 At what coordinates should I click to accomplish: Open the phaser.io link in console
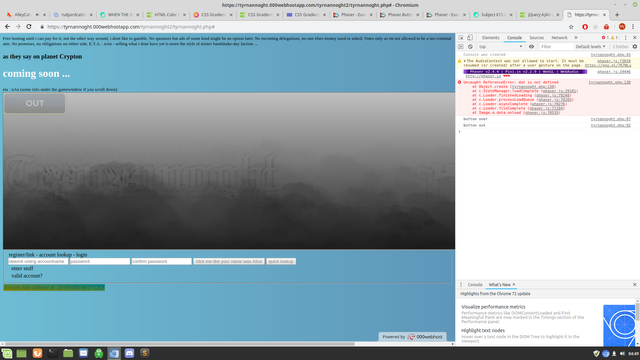click(483, 76)
